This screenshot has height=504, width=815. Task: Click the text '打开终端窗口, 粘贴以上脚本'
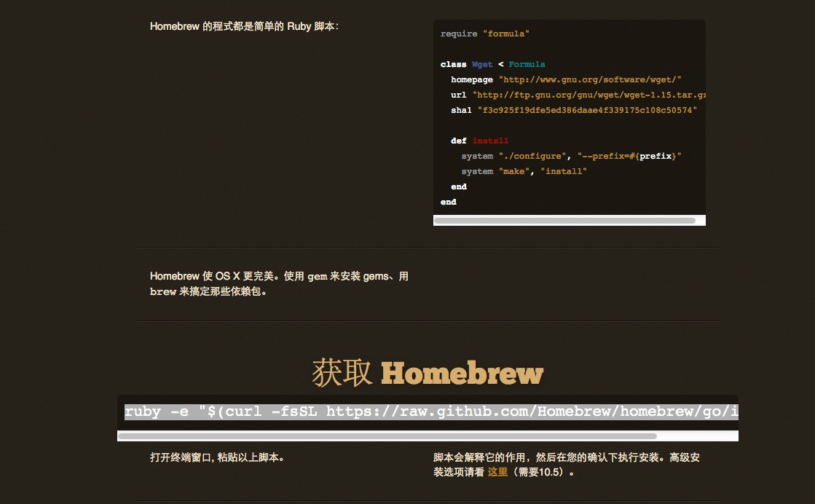click(217, 457)
